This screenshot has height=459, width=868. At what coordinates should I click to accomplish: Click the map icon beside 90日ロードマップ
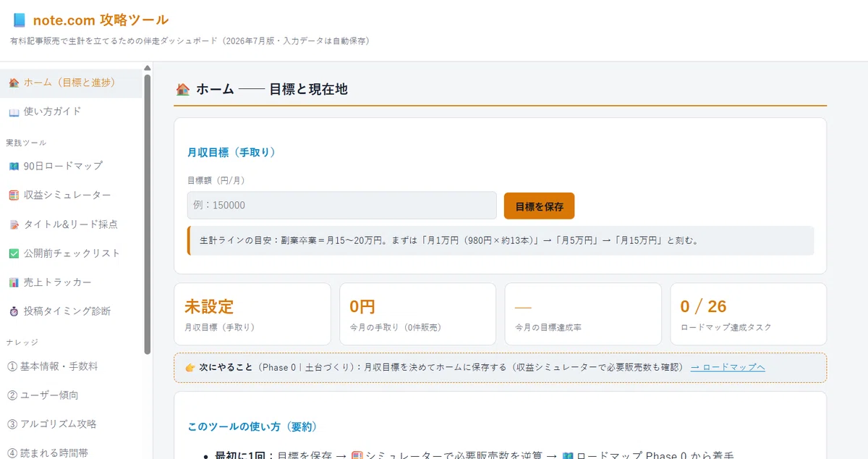tap(14, 167)
